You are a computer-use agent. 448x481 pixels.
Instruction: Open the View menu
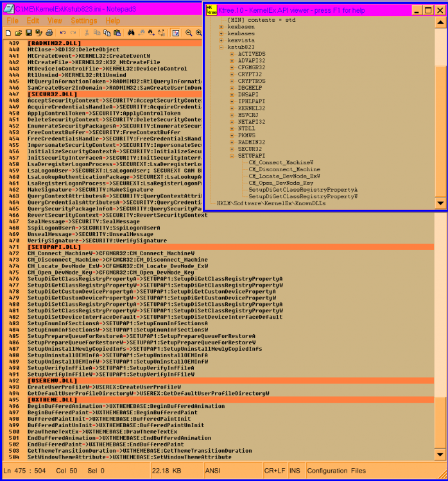55,21
